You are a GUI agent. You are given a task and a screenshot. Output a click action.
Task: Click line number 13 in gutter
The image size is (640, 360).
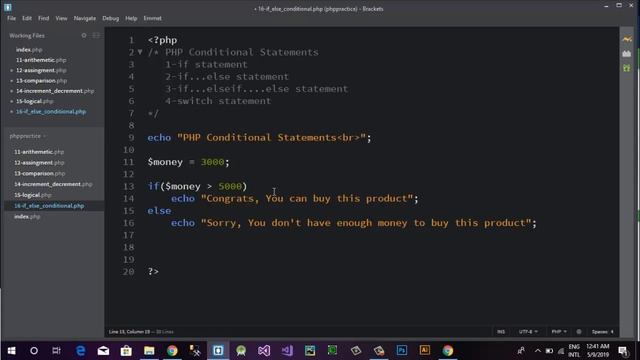point(129,187)
